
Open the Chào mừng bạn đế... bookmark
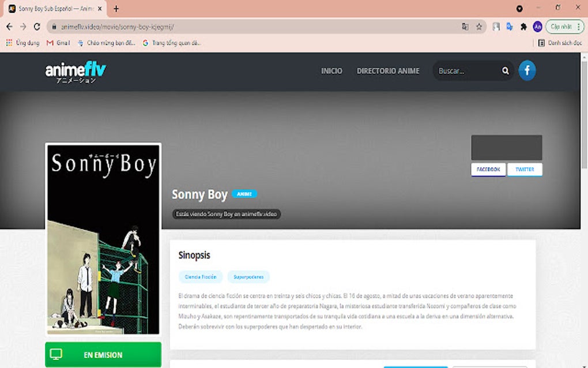click(107, 43)
